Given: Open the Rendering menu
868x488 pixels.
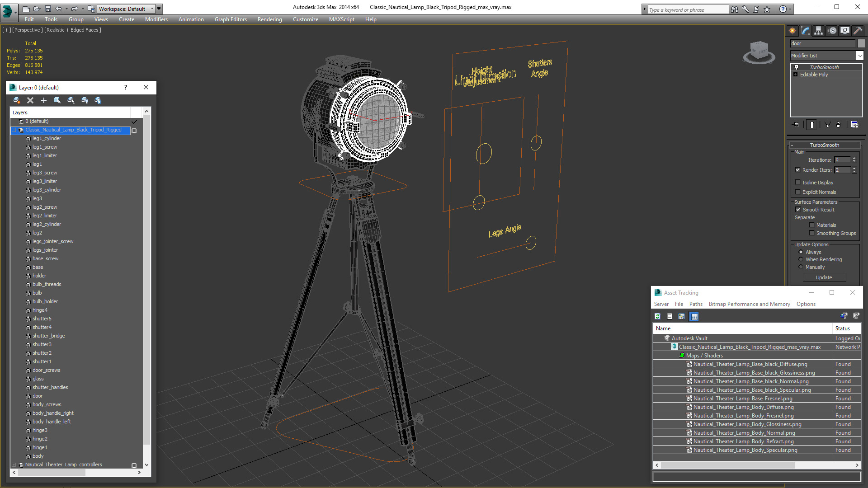Looking at the screenshot, I should coord(270,19).
